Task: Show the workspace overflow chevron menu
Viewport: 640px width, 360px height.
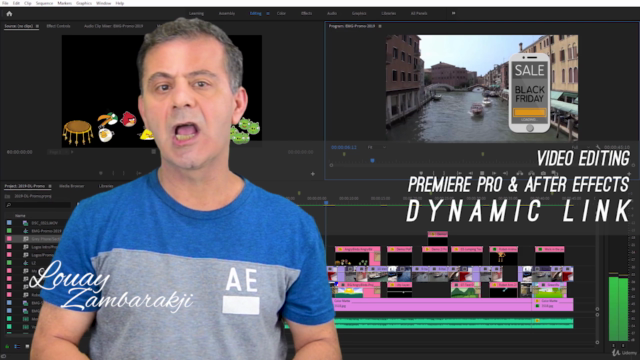Action: [453, 13]
